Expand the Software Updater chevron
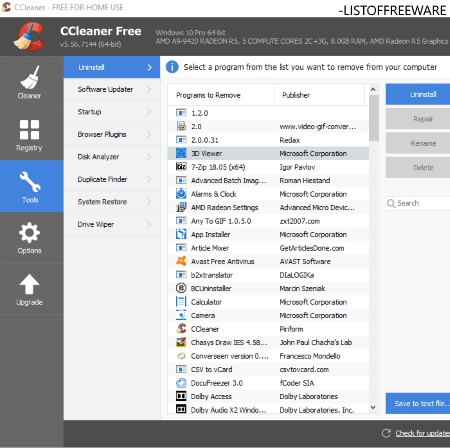Image resolution: width=450 pixels, height=448 pixels. pos(149,89)
